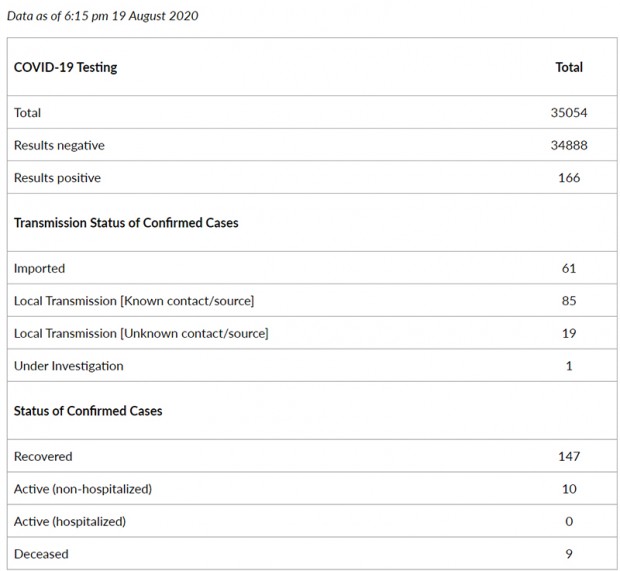This screenshot has height=571, width=620.
Task: Click the known-source transmission value 85
Action: (568, 300)
